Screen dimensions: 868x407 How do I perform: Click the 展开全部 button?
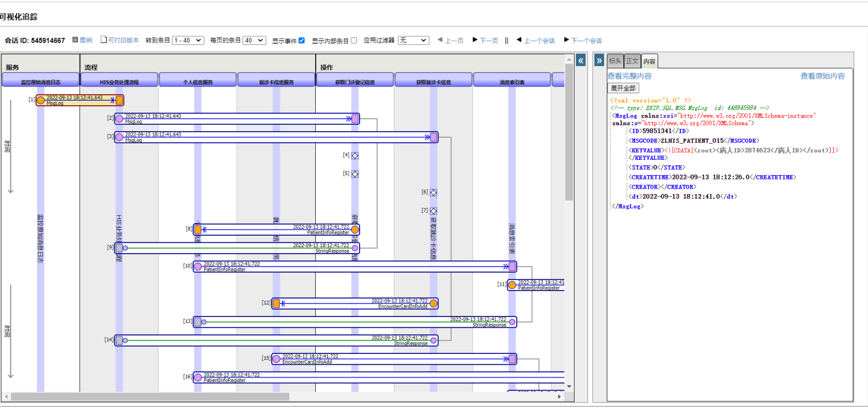tap(623, 88)
